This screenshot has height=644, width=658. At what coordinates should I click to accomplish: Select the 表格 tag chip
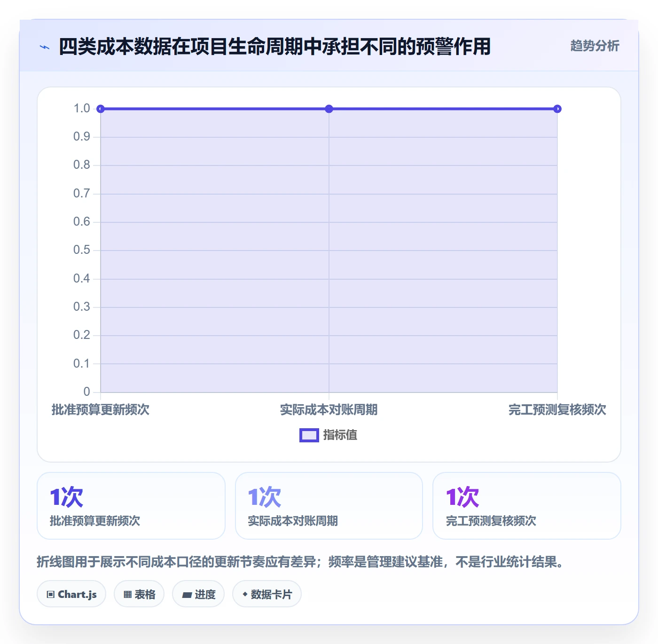[139, 594]
